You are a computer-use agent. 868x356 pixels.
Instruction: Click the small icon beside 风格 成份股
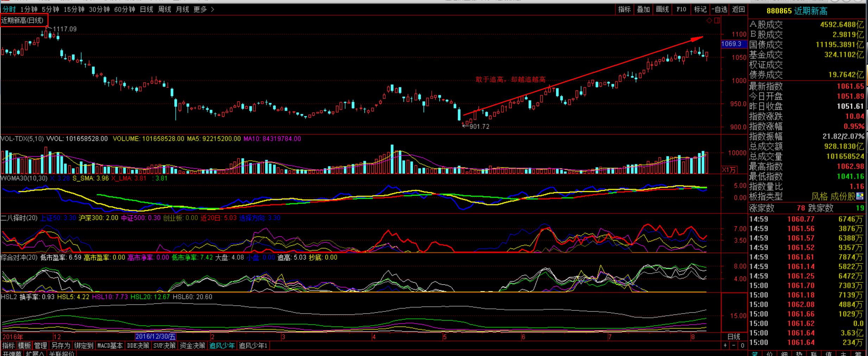point(860,196)
